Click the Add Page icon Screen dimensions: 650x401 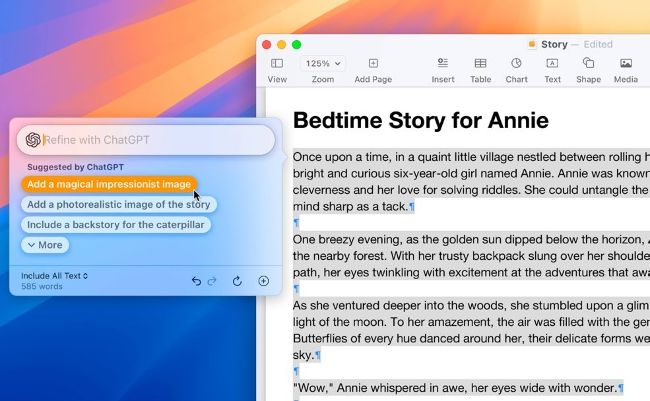coord(373,64)
